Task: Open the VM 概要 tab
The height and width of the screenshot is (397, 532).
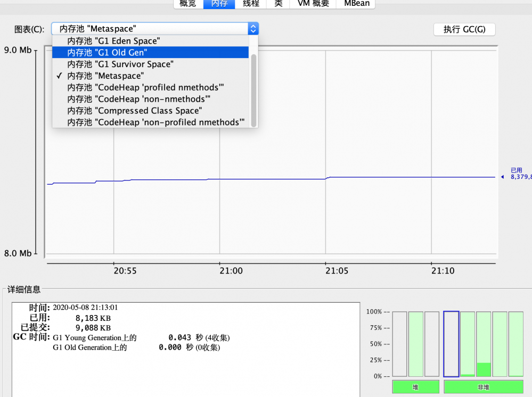Action: [313, 4]
